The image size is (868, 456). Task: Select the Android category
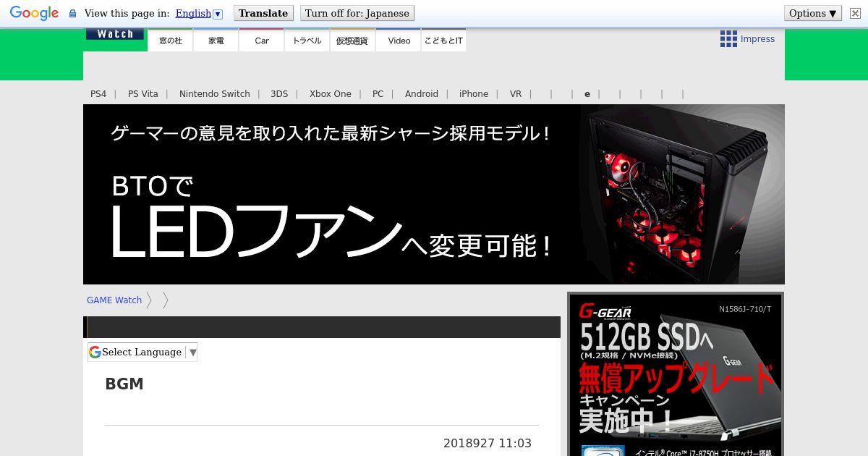tap(422, 94)
